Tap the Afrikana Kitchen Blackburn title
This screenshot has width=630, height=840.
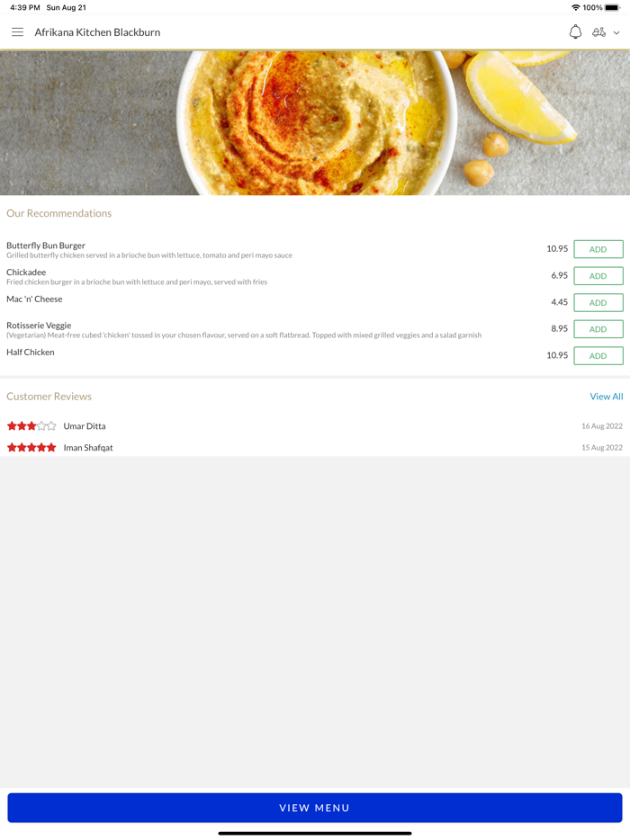pyautogui.click(x=97, y=32)
